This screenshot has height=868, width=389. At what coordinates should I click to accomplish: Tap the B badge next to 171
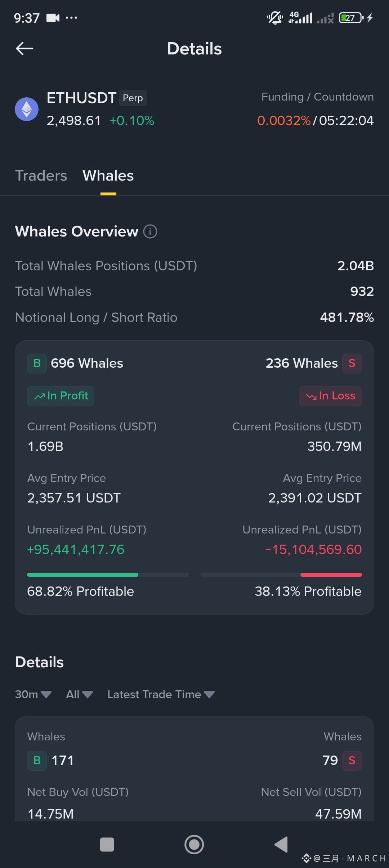(x=37, y=761)
